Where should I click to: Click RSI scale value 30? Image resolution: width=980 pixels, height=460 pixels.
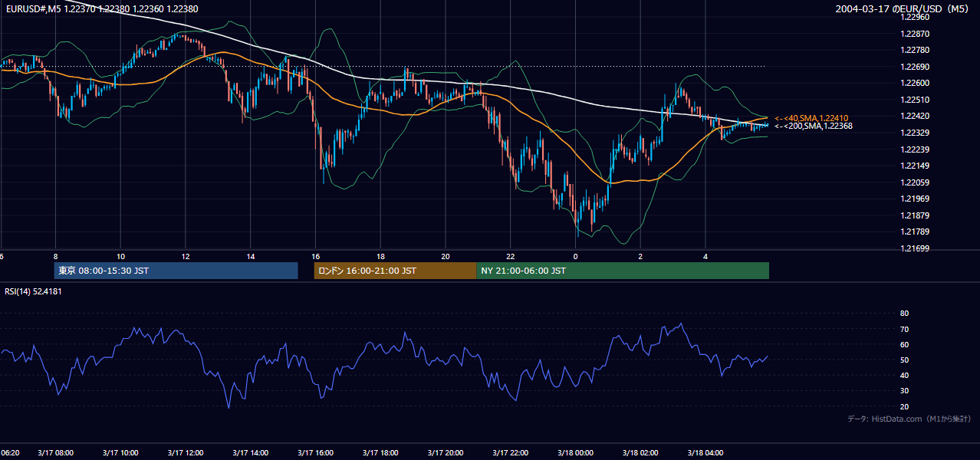(x=904, y=390)
